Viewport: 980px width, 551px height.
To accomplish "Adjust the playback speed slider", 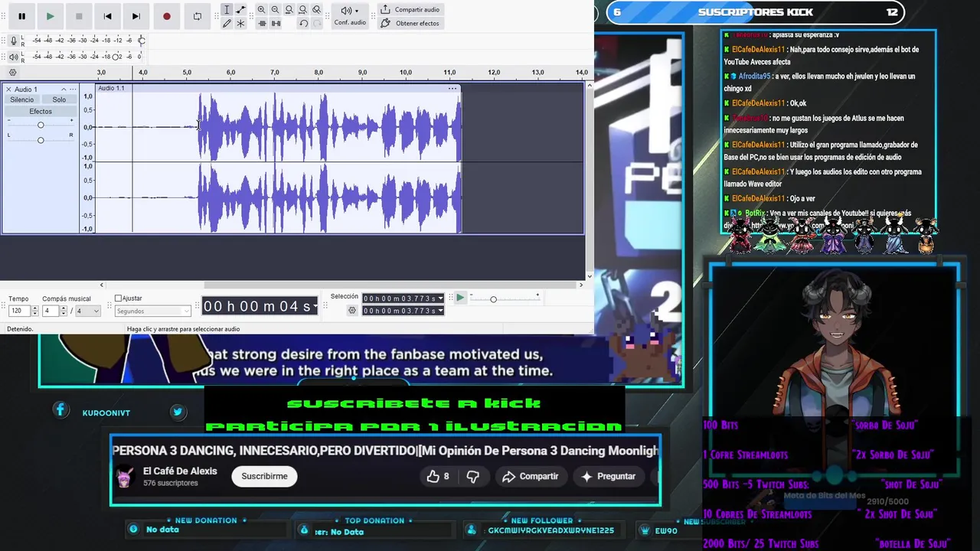I will point(493,299).
